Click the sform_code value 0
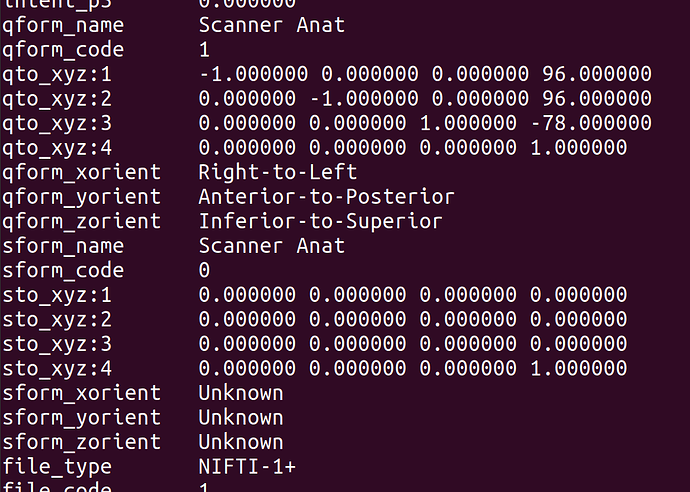The height and width of the screenshot is (492, 690). pos(204,270)
